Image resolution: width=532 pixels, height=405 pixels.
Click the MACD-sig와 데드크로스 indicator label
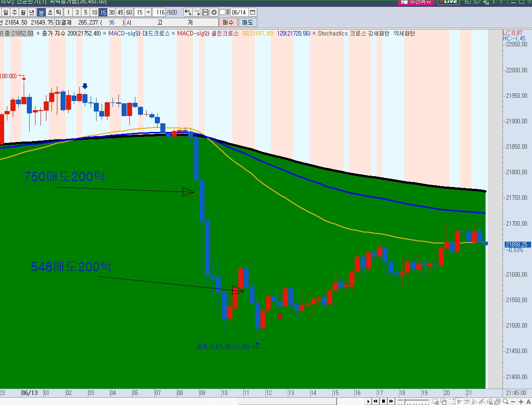coord(139,33)
